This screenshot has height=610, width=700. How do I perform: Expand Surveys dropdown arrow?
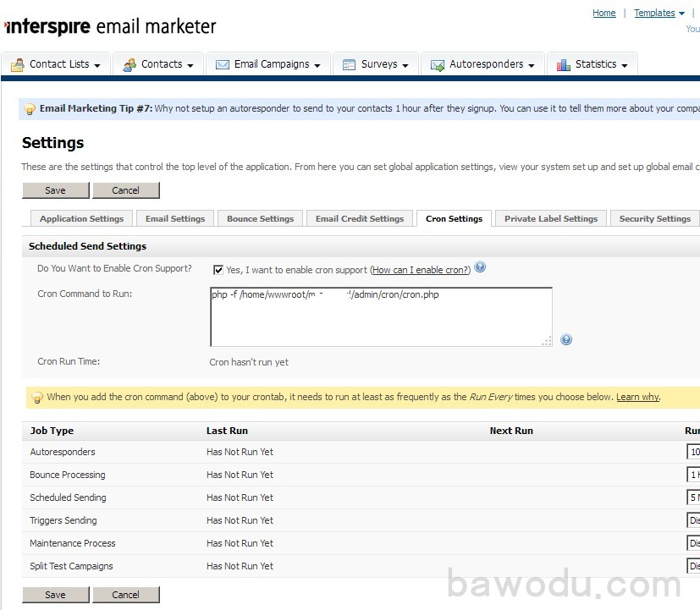point(405,66)
